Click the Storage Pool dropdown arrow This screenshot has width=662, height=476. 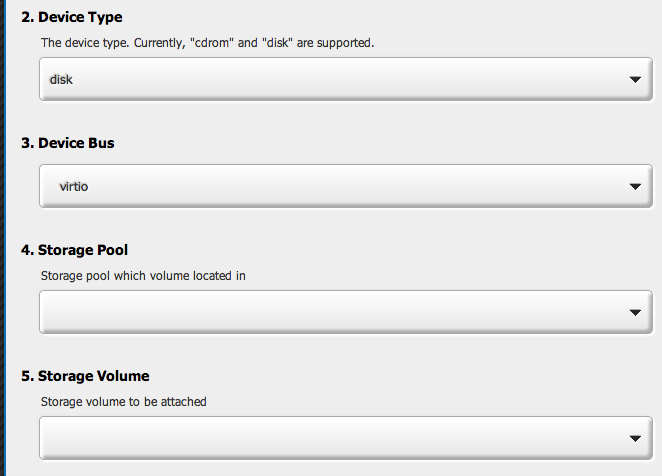(x=634, y=313)
